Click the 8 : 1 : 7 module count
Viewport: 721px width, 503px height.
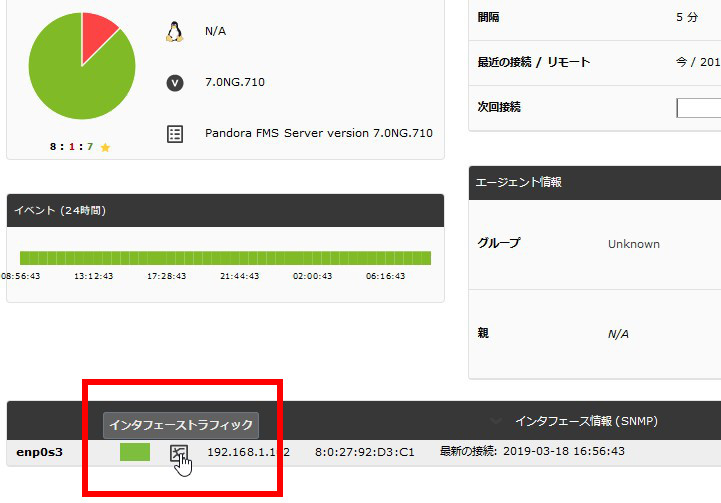[71, 147]
